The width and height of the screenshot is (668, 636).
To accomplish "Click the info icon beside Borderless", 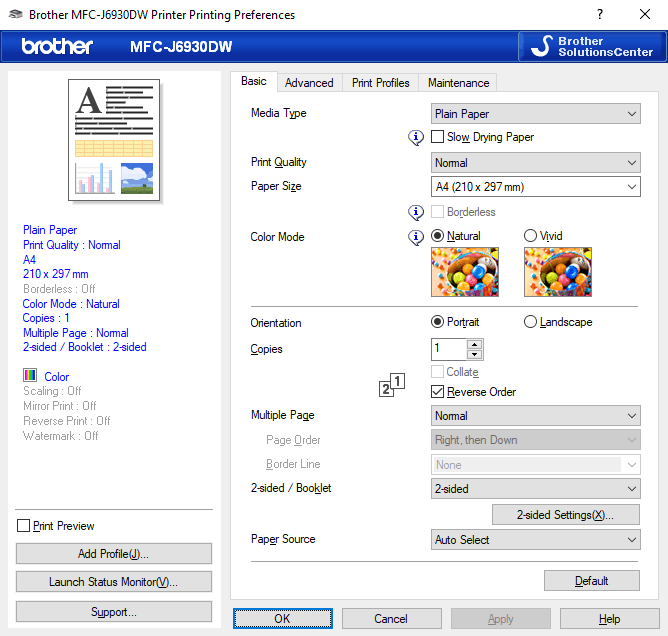I will point(416,213).
